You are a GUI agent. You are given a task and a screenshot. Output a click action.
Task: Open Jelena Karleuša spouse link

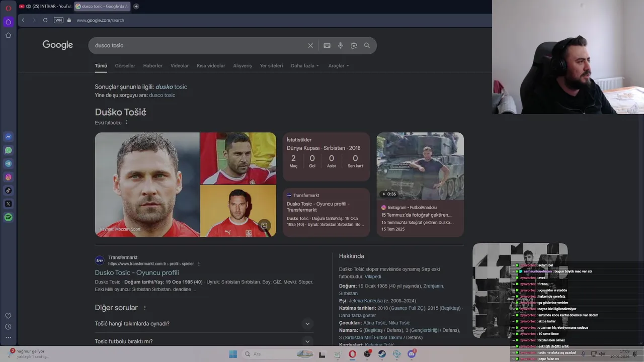[x=370, y=301]
